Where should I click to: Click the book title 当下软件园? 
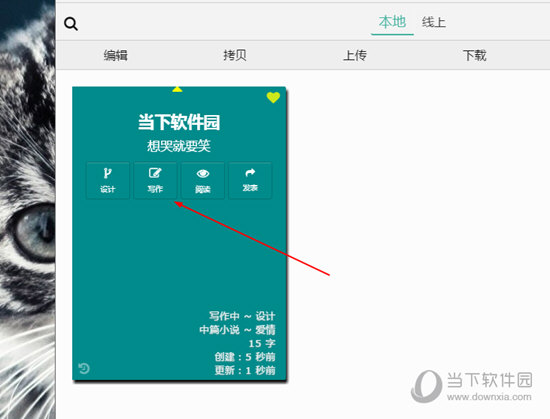pyautogui.click(x=179, y=122)
